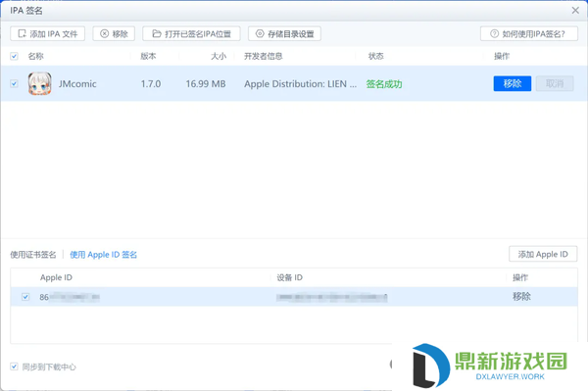
Task: Click the Apple ID value starting with 86
Action: (x=70, y=297)
